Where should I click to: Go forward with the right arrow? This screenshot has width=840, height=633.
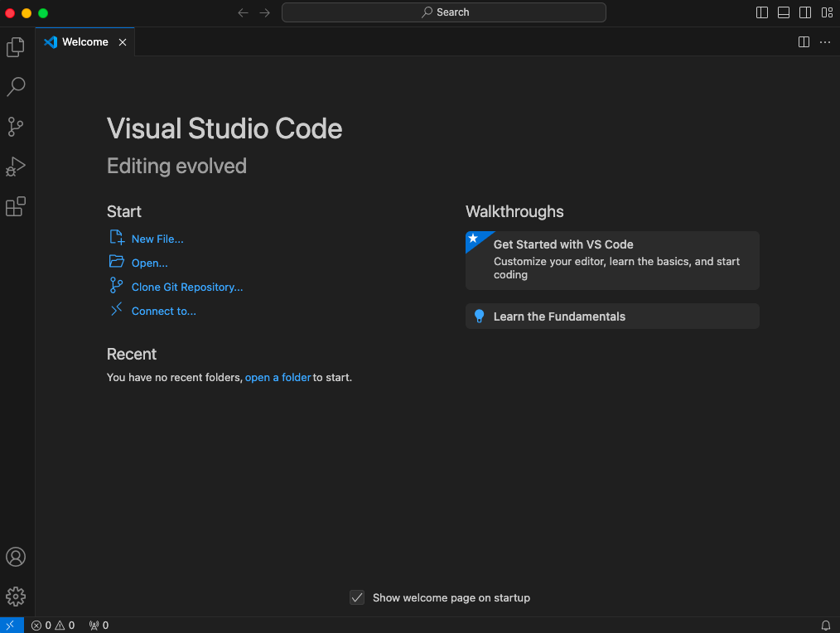264,12
